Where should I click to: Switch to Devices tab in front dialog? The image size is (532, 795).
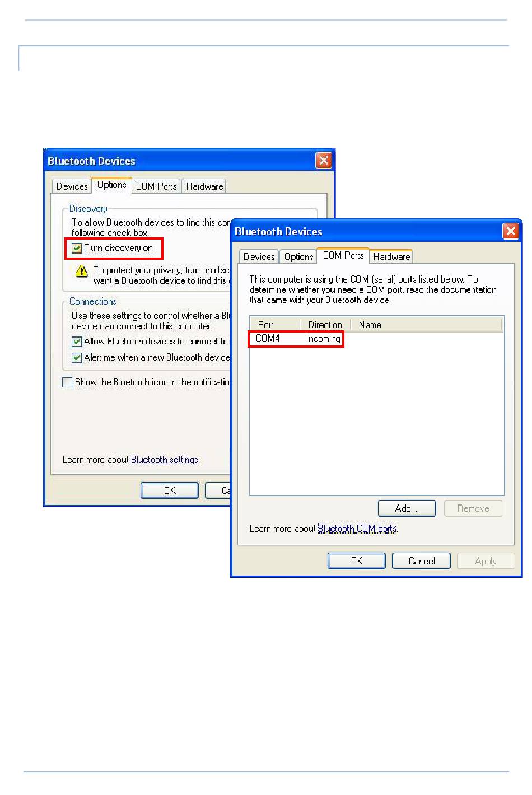[x=259, y=257]
